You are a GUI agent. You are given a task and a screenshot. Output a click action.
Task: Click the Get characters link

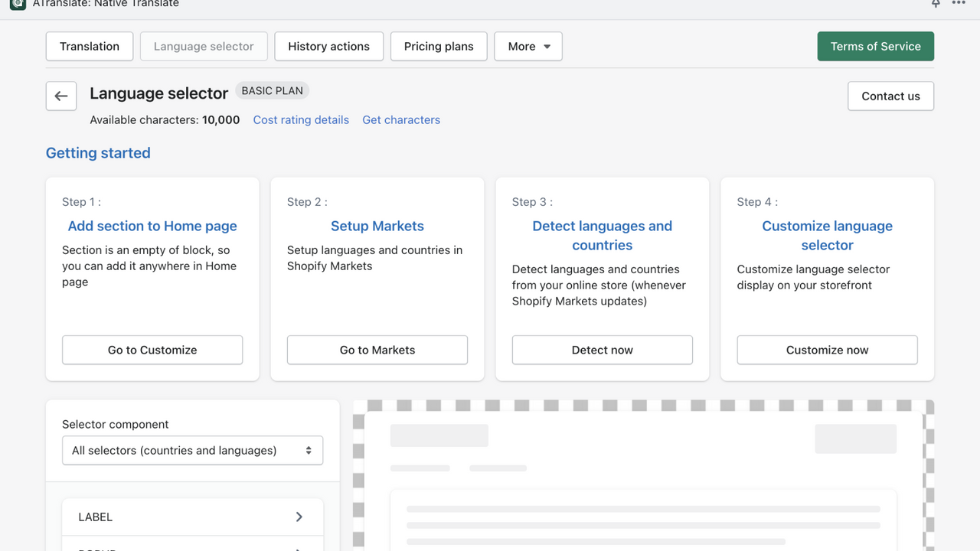pos(401,119)
